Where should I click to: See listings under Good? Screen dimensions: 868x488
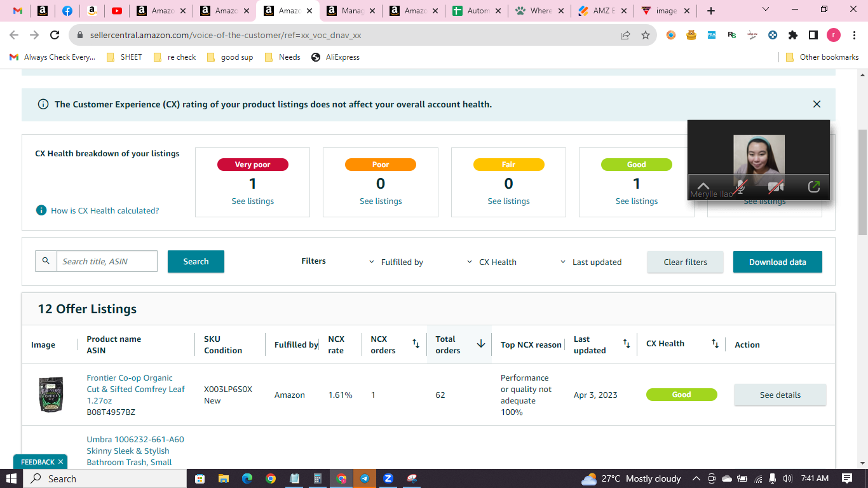tap(637, 201)
